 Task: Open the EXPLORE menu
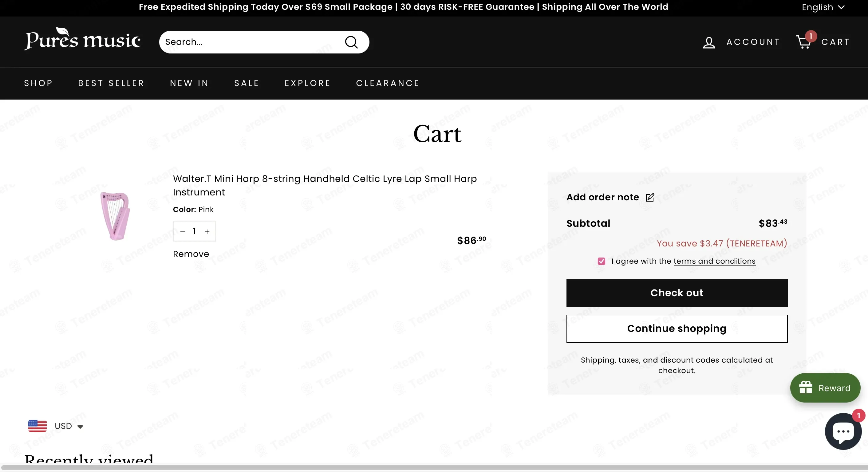pyautogui.click(x=308, y=83)
